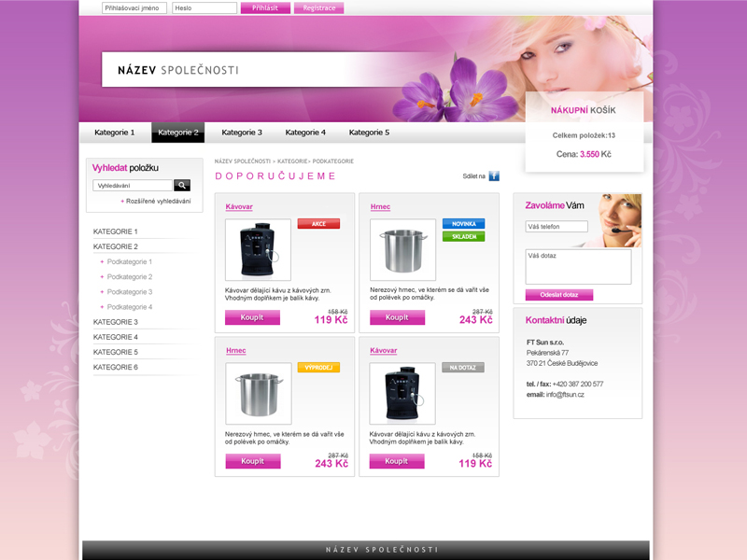Open Podkategorie 3 in sidebar
Viewport: 747px width, 560px height.
(129, 292)
